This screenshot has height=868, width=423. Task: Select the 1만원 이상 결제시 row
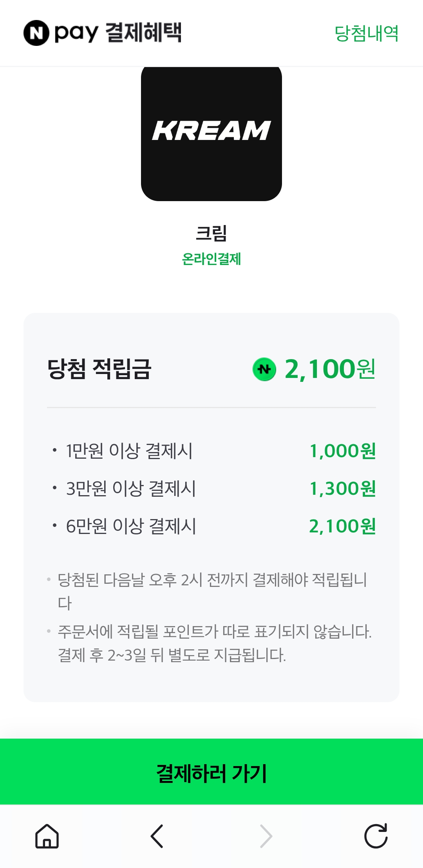click(x=129, y=451)
